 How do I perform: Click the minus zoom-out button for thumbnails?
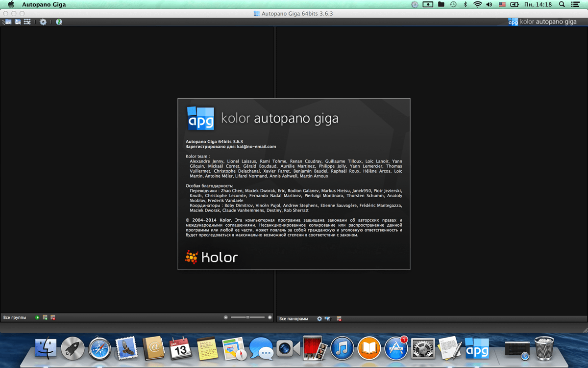[226, 317]
